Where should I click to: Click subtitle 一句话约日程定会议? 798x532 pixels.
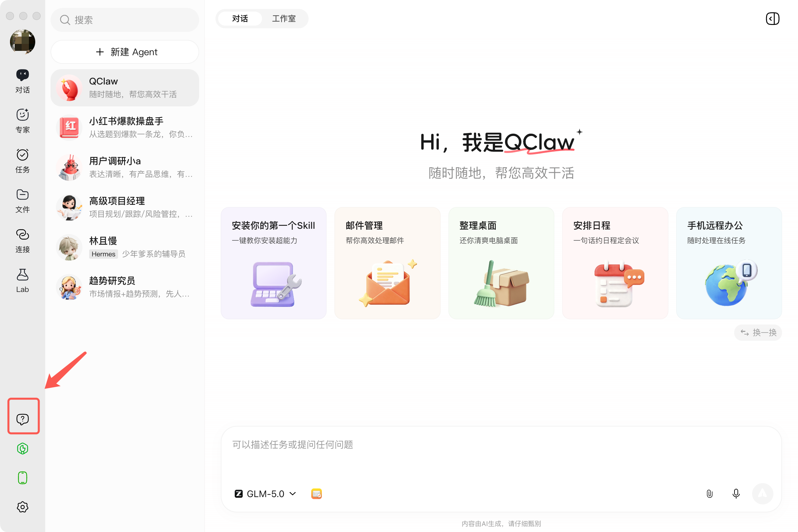coord(606,240)
